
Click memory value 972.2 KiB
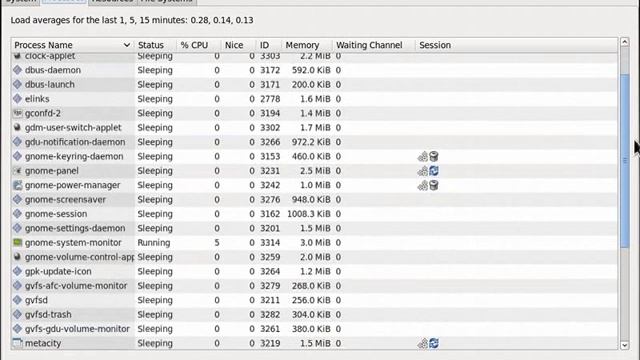pos(311,142)
